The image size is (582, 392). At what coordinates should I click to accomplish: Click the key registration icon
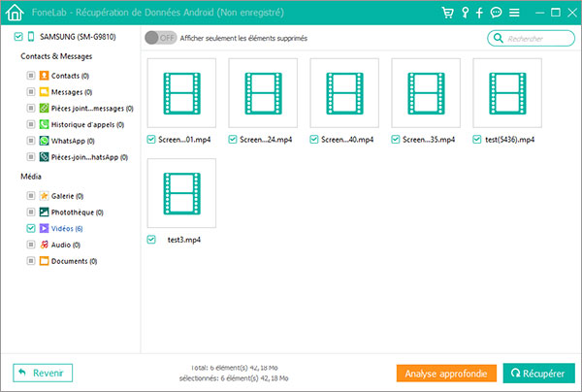click(465, 14)
